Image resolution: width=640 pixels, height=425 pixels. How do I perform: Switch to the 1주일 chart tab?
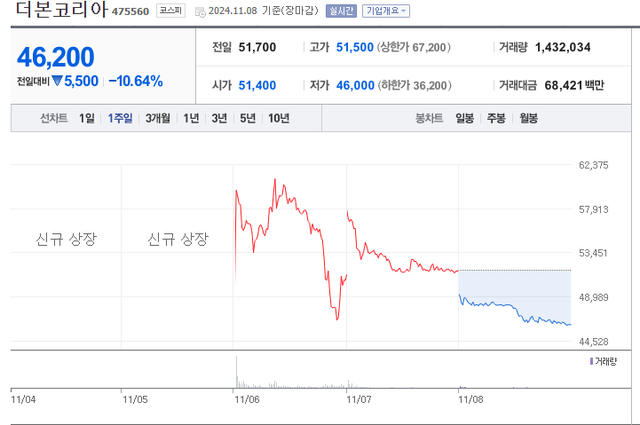[x=121, y=118]
